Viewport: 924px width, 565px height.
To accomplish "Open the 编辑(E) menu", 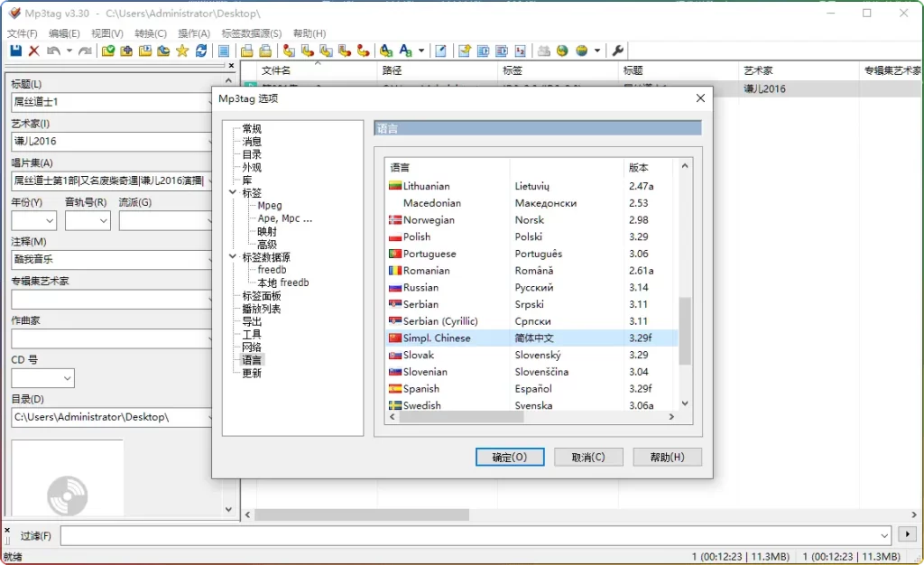I will [x=64, y=33].
